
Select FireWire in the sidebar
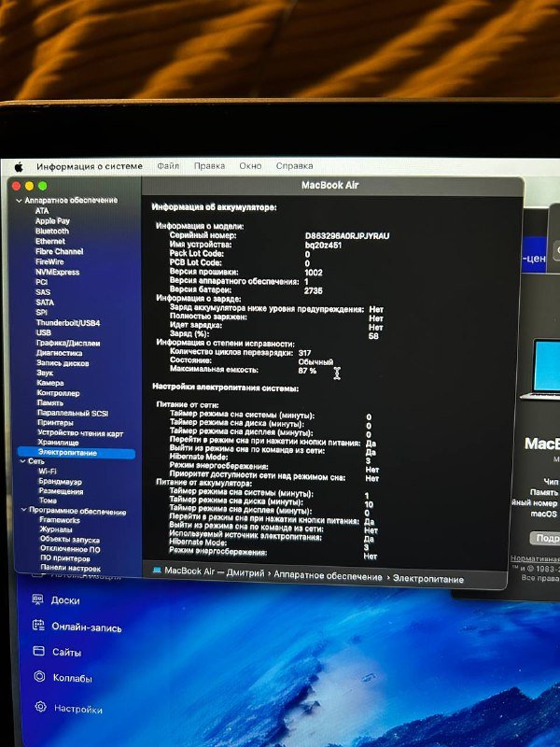(49, 261)
